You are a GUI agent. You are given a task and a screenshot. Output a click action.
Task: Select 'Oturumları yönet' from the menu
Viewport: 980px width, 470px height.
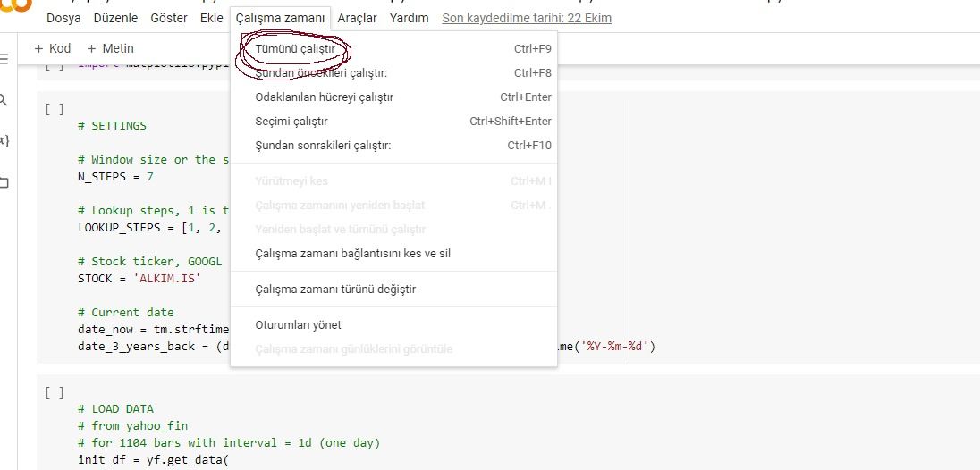298,325
